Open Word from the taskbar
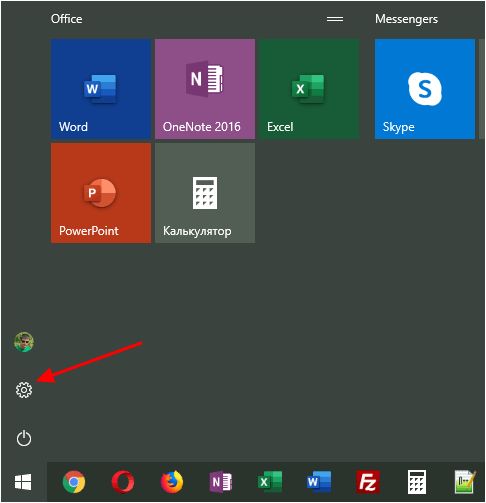 point(319,482)
